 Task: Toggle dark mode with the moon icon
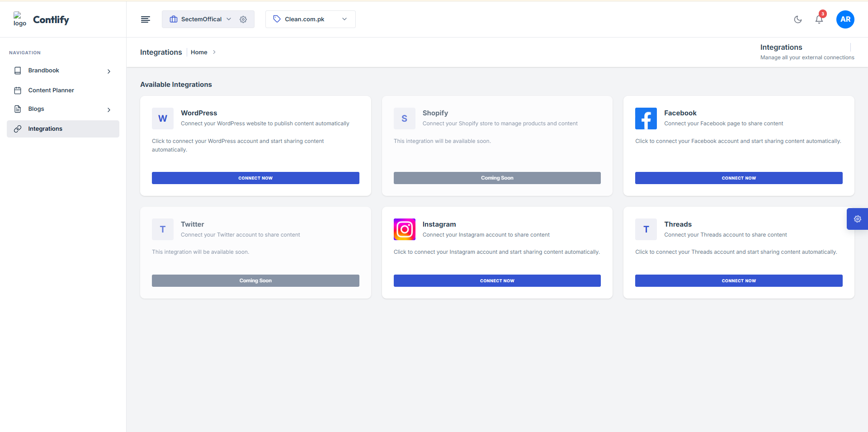click(797, 19)
